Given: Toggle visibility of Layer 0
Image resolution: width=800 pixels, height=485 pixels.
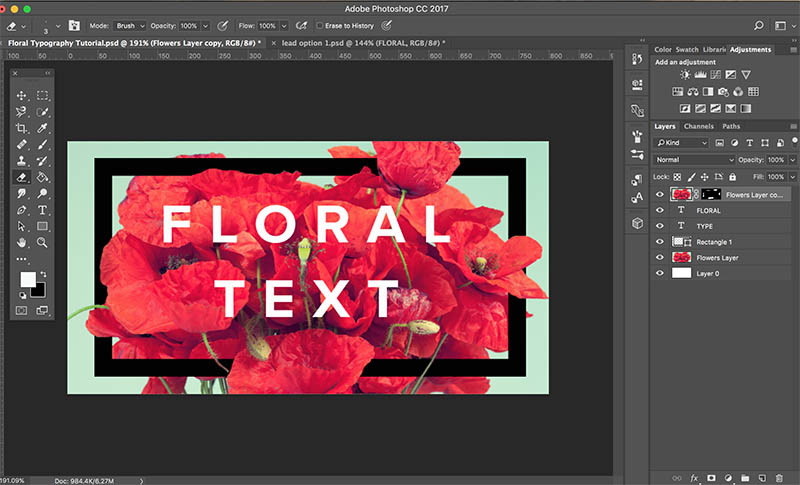Looking at the screenshot, I should coord(660,273).
